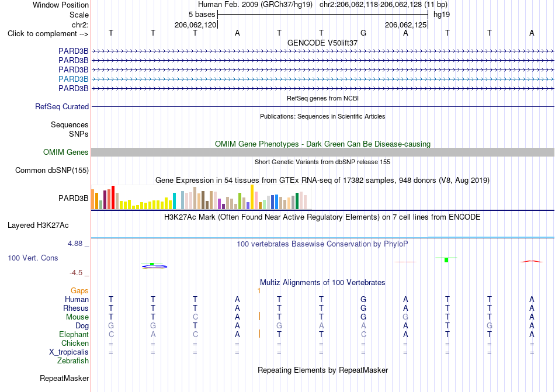Screen dimensions: 555x392
Task: Click the 'chr2:' ruler label
Action: 80,25
